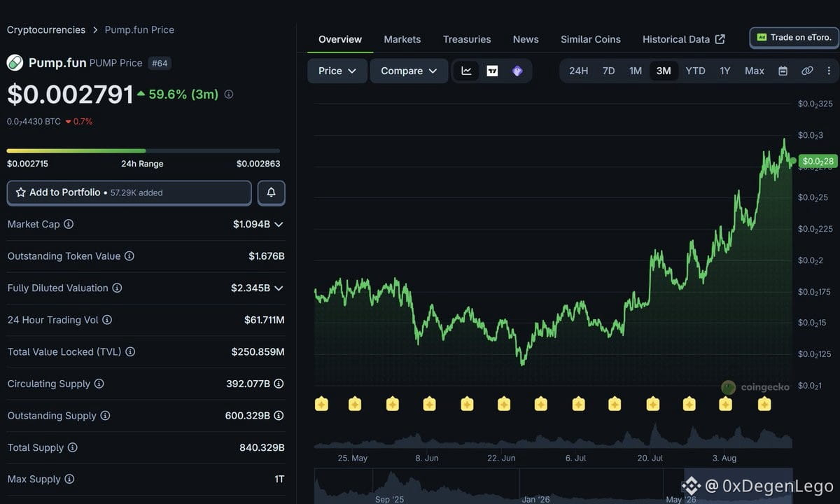The width and height of the screenshot is (840, 504).
Task: Click the $0.002863 range high value
Action: pyautogui.click(x=258, y=164)
